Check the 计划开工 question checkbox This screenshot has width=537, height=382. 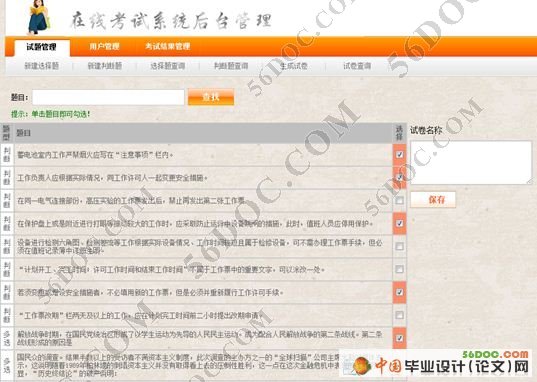point(399,269)
